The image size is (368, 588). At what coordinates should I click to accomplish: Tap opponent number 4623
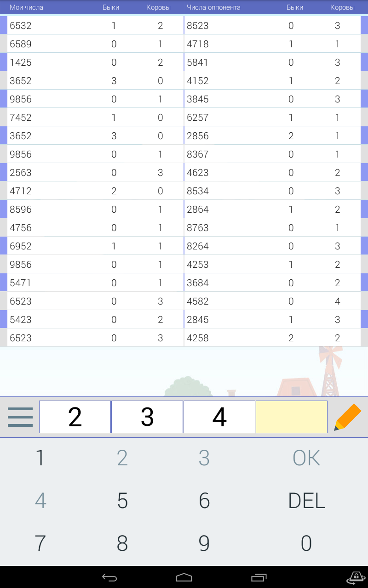point(198,173)
